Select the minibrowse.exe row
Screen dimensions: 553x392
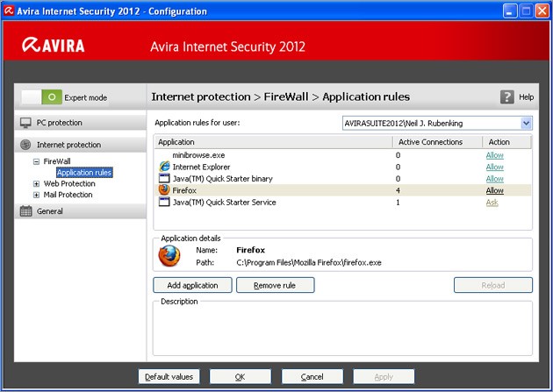coord(342,155)
